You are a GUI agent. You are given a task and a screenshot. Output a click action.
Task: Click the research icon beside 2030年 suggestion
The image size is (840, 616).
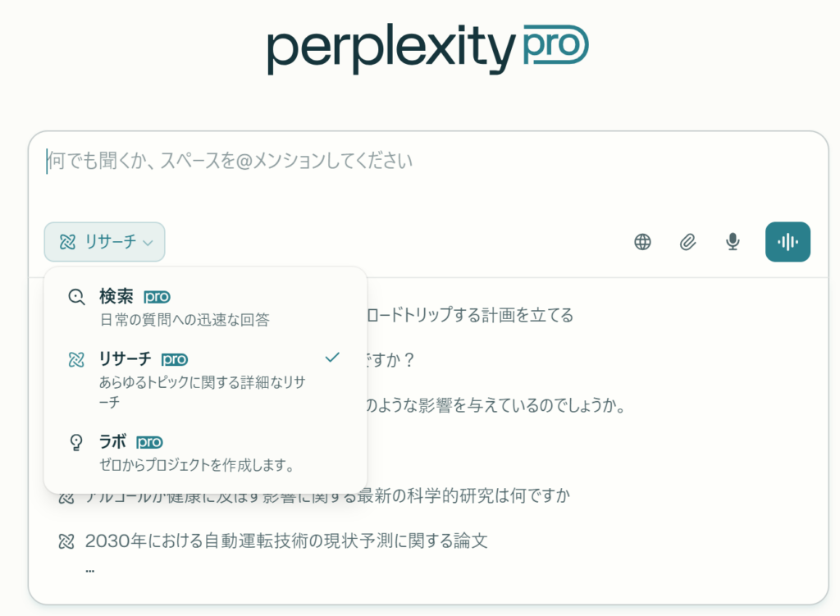tap(66, 541)
